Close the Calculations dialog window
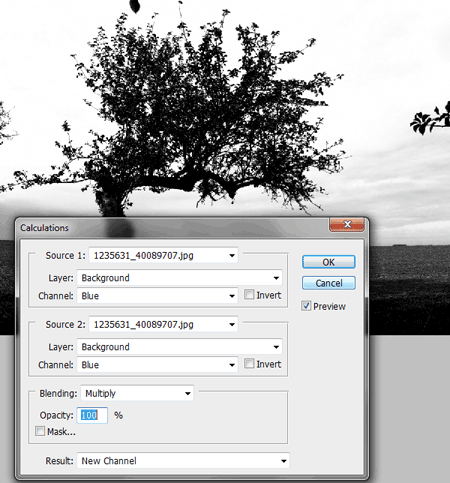Image resolution: width=450 pixels, height=483 pixels. pos(347,225)
